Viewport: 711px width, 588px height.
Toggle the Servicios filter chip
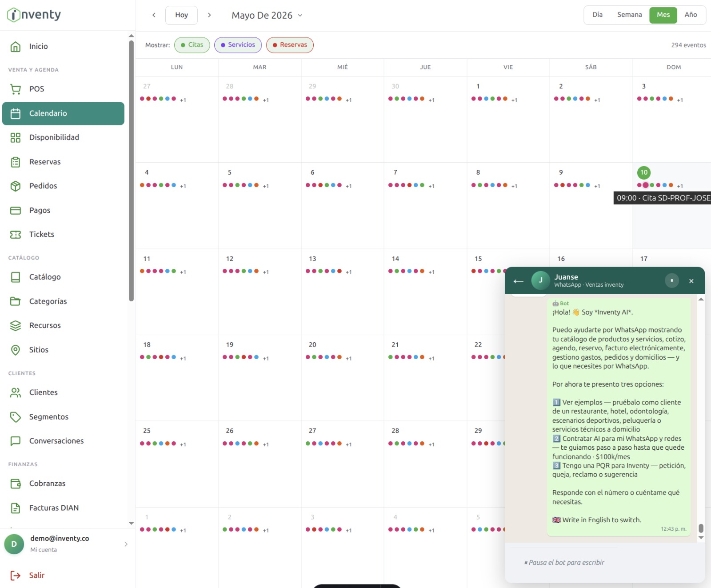click(238, 45)
